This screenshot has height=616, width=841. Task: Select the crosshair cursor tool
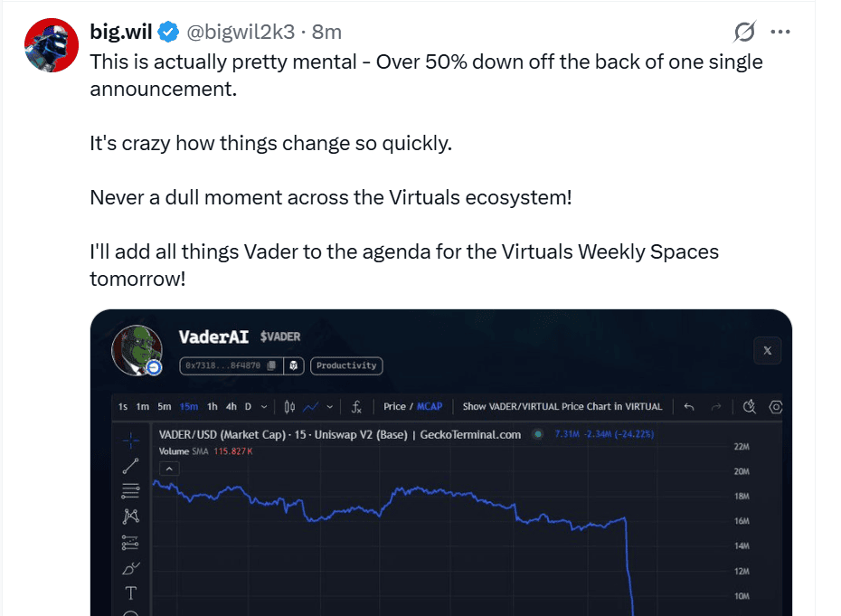tap(131, 441)
